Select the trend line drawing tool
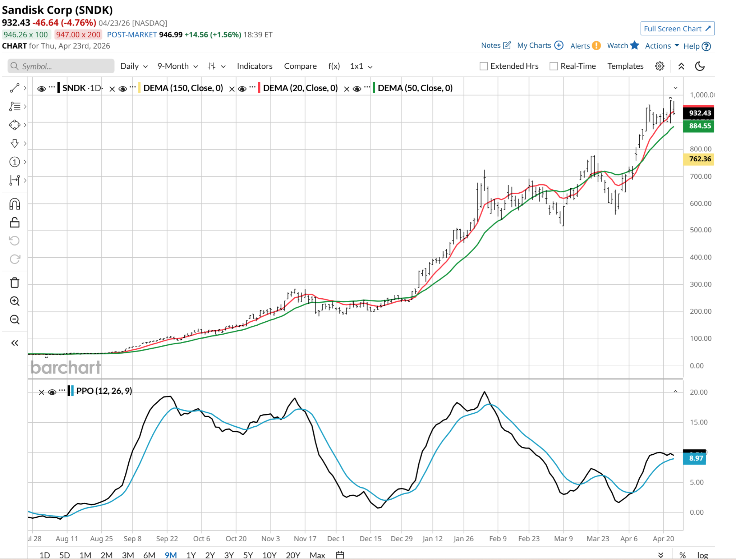This screenshot has width=736, height=560. pyautogui.click(x=14, y=88)
